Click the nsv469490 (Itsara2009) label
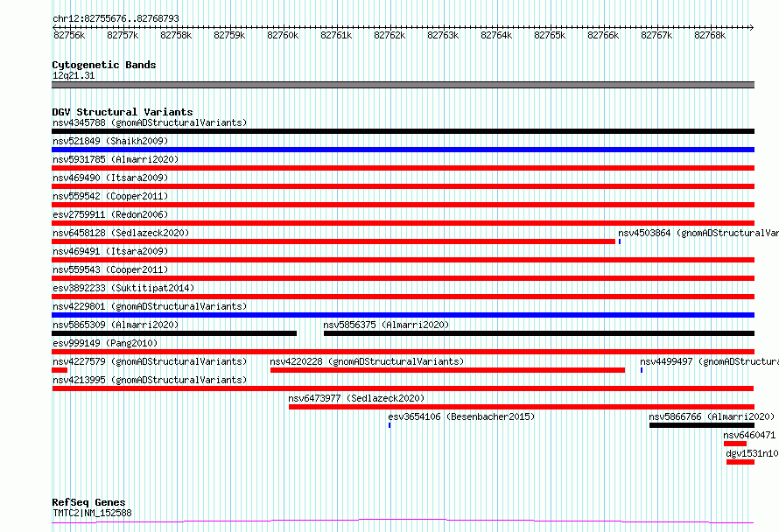Screen dimensions: 779x532 (x=110, y=178)
